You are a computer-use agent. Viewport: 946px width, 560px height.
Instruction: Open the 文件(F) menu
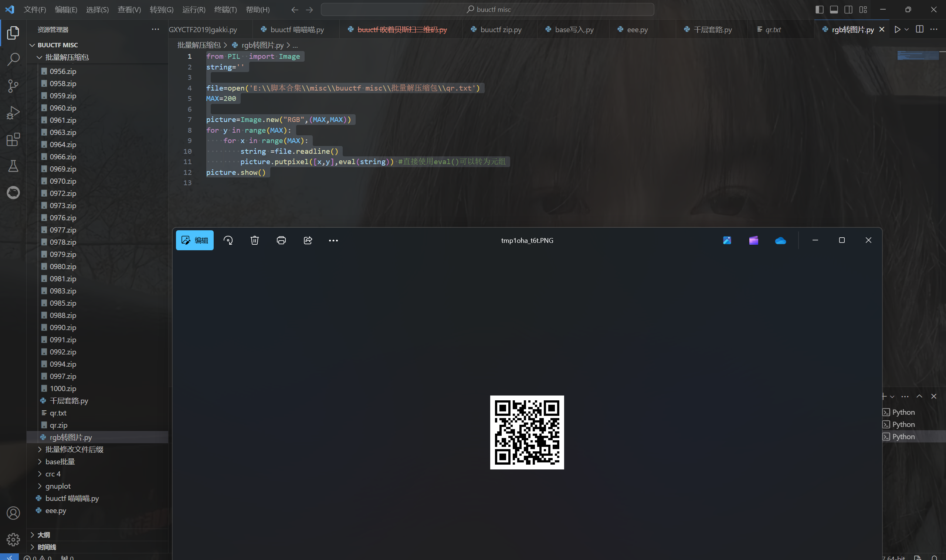coord(35,10)
